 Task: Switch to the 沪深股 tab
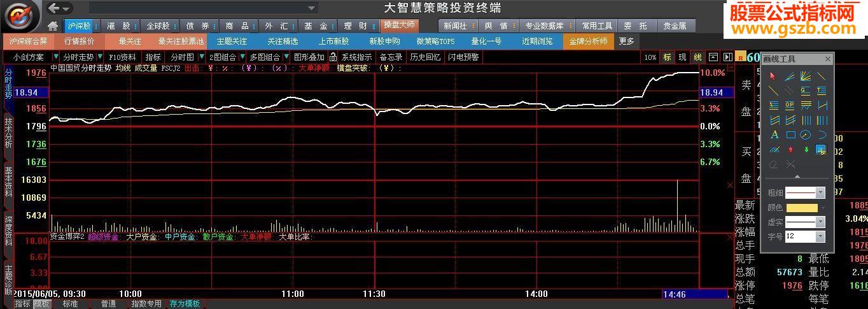pos(78,26)
